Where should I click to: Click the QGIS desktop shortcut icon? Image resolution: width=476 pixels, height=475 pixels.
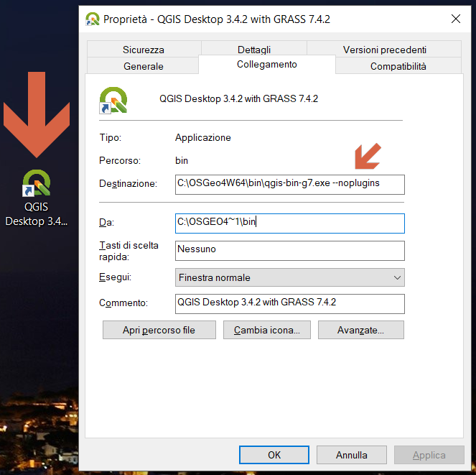36,183
